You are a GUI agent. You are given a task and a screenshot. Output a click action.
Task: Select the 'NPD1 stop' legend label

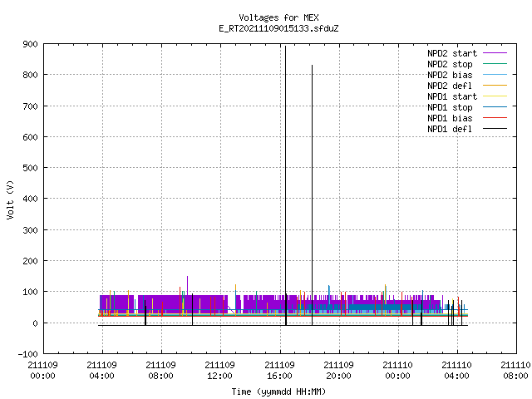450,107
